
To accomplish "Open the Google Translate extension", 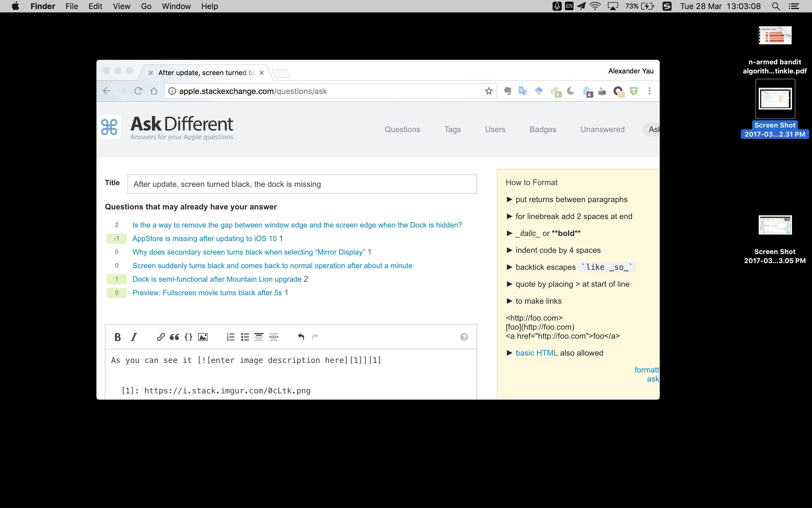I will click(x=523, y=91).
